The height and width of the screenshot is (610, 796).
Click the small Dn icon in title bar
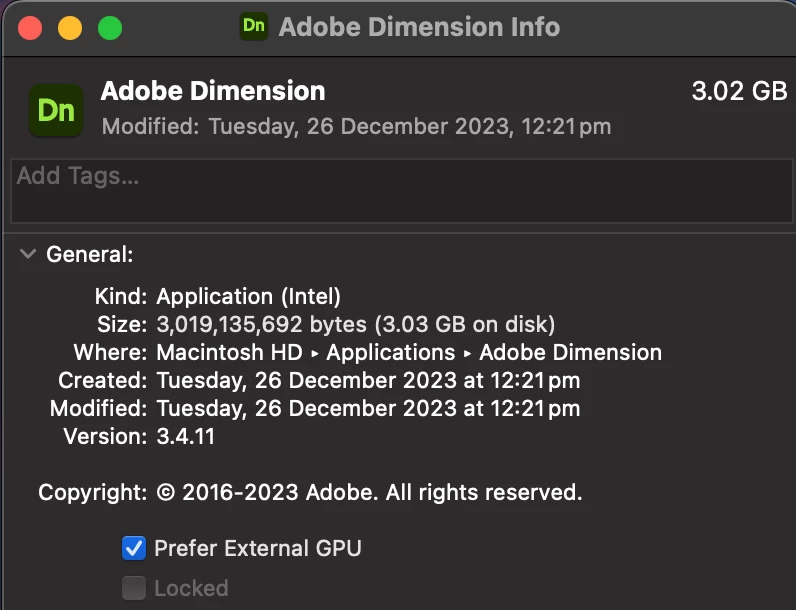coord(254,26)
